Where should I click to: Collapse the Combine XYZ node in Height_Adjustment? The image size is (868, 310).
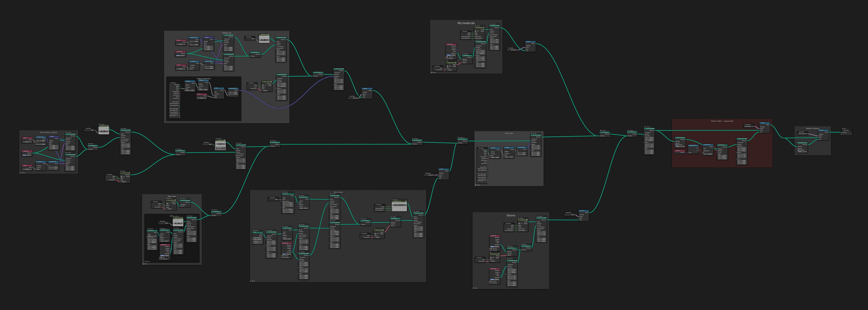[x=229, y=89]
